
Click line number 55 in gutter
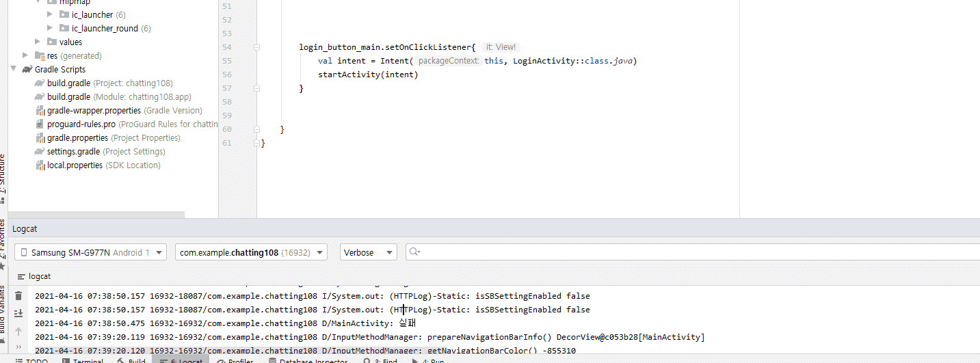pos(227,61)
